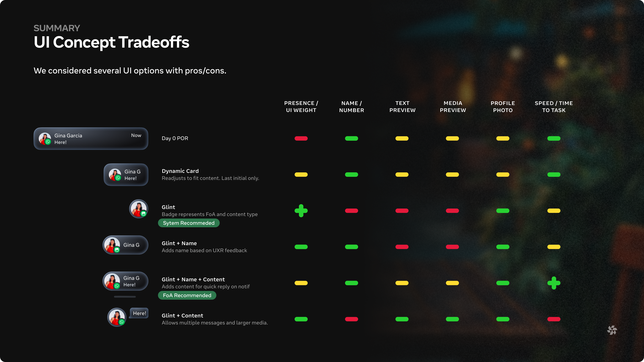The width and height of the screenshot is (644, 362).
Task: Click green indicator for Glint + Content Presence
Action: click(301, 319)
